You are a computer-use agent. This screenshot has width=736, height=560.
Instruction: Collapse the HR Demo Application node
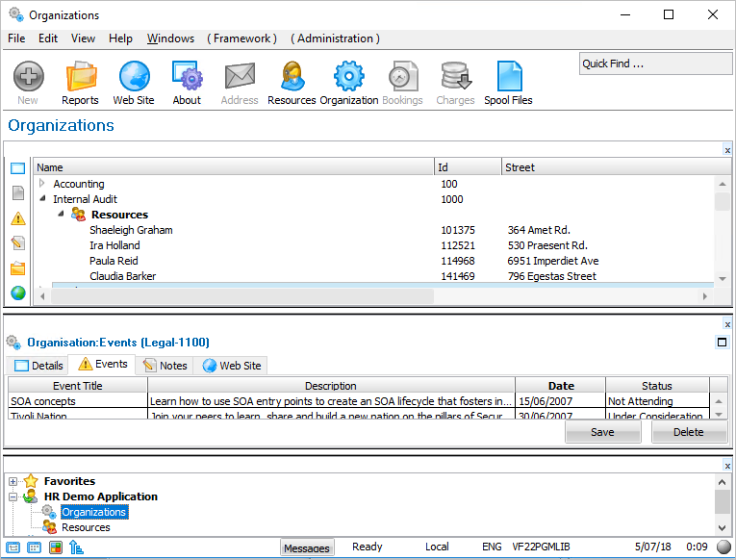click(13, 496)
